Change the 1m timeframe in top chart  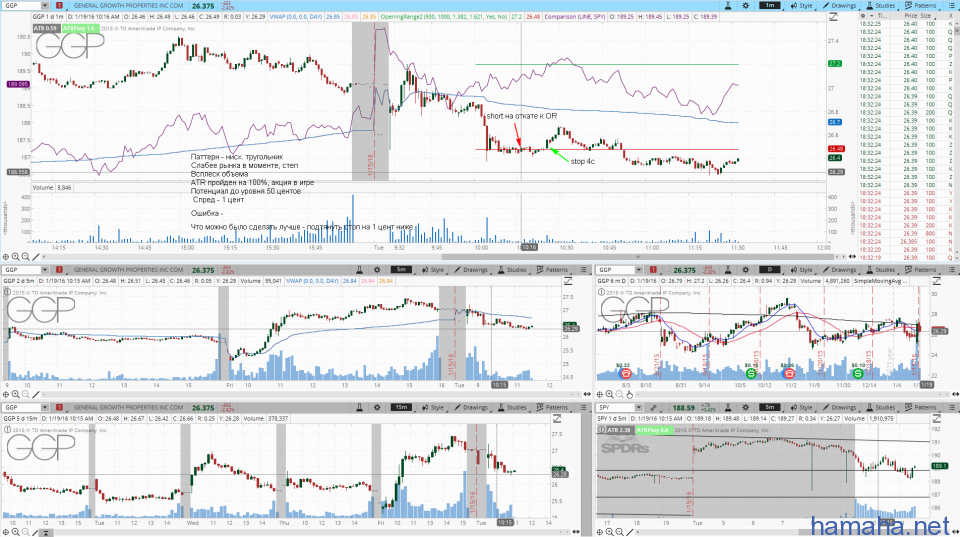(770, 6)
